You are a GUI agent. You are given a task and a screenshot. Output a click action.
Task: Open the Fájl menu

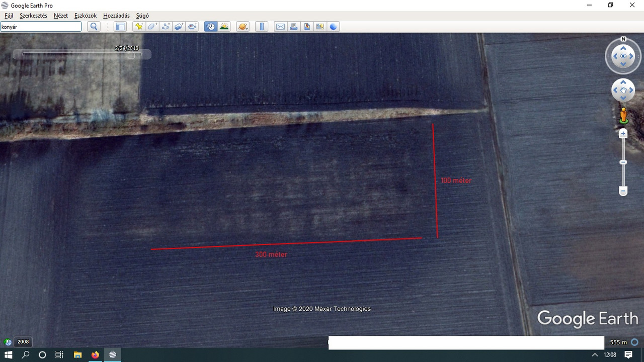pyautogui.click(x=9, y=16)
